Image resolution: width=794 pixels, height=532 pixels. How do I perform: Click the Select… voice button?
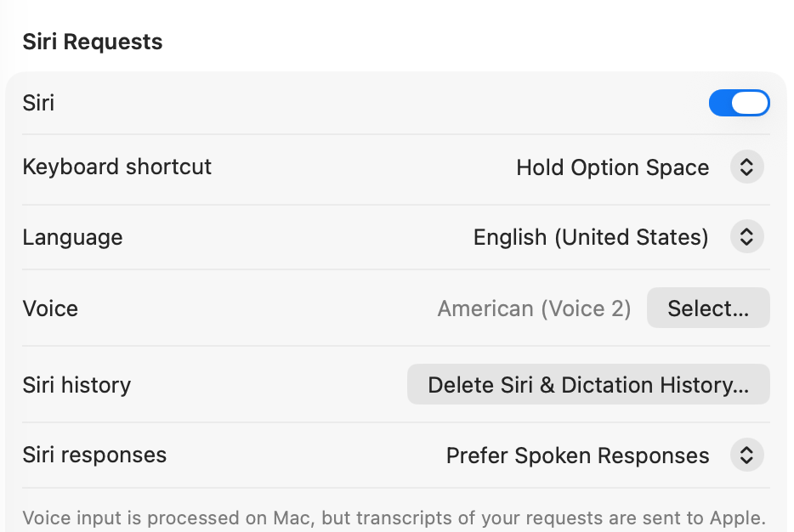tap(708, 308)
